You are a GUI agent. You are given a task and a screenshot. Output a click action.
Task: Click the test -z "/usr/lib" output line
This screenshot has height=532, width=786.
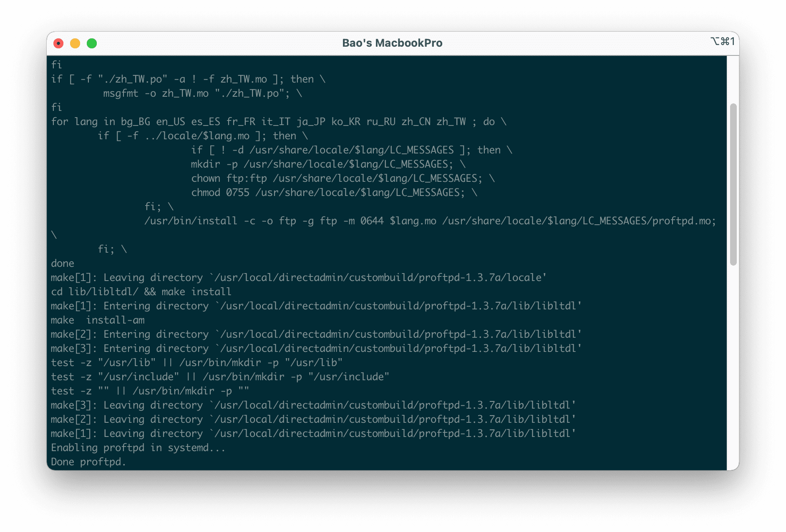(196, 362)
